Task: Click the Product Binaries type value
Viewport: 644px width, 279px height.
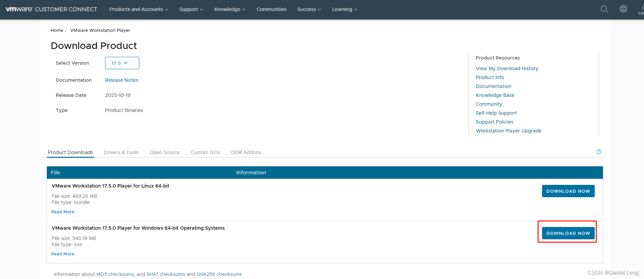Action: tap(124, 110)
